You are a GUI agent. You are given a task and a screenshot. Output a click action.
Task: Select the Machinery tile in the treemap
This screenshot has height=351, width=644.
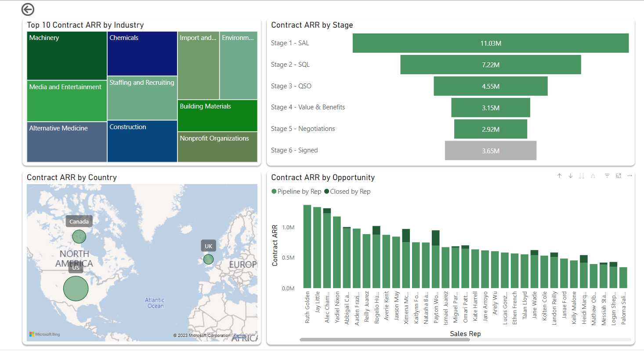(66, 55)
